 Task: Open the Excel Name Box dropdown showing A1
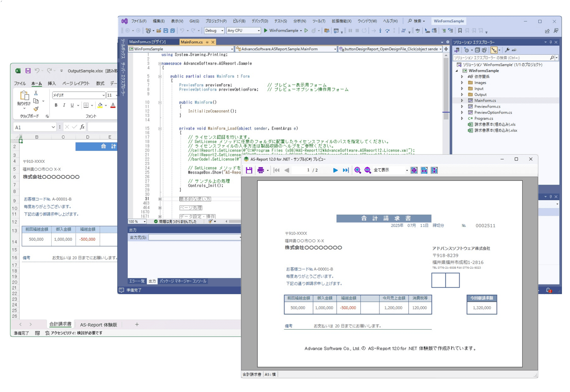tap(53, 127)
